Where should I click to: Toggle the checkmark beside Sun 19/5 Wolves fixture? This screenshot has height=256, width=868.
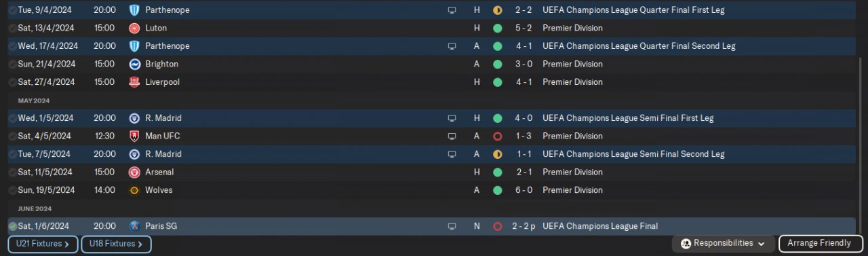[x=12, y=190]
